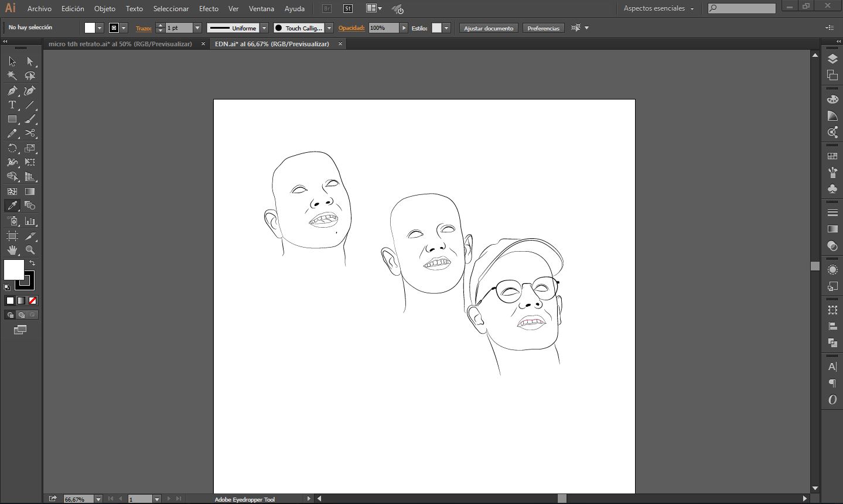
Task: Select the Curvature tool
Action: coord(30,91)
